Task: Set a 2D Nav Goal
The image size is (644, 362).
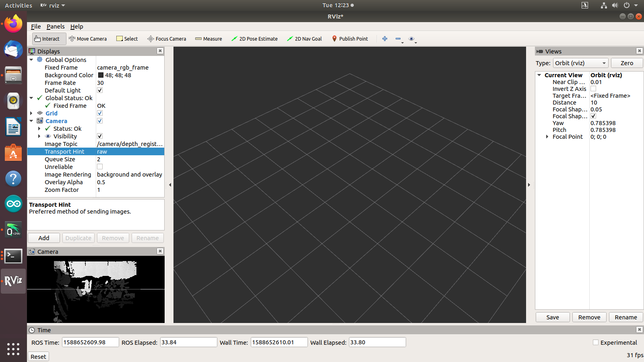Action: coord(304,39)
